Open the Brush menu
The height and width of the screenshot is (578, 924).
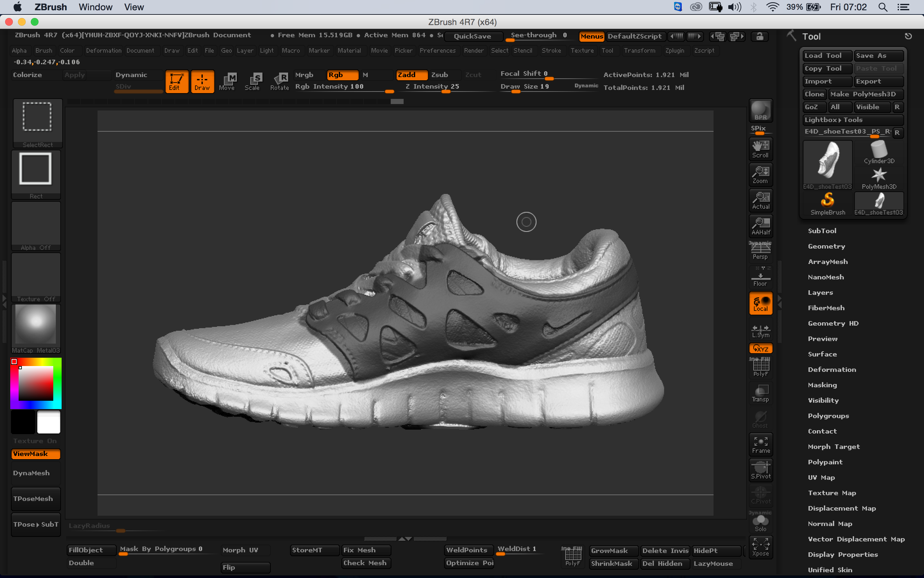coord(44,50)
